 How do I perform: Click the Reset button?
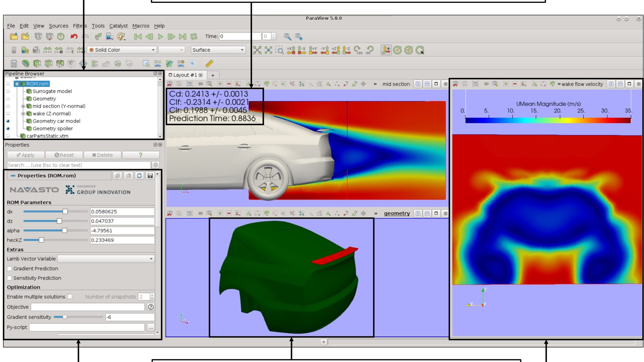[64, 155]
